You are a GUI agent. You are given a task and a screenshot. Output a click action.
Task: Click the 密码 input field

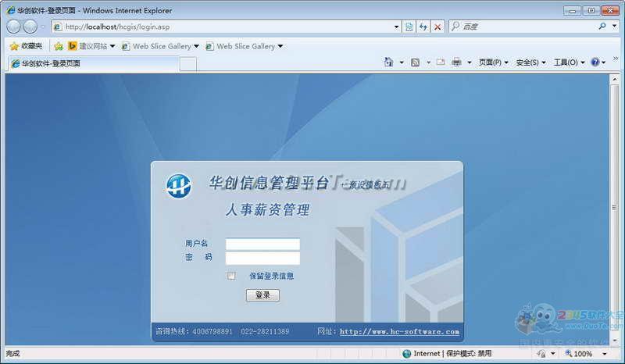262,258
